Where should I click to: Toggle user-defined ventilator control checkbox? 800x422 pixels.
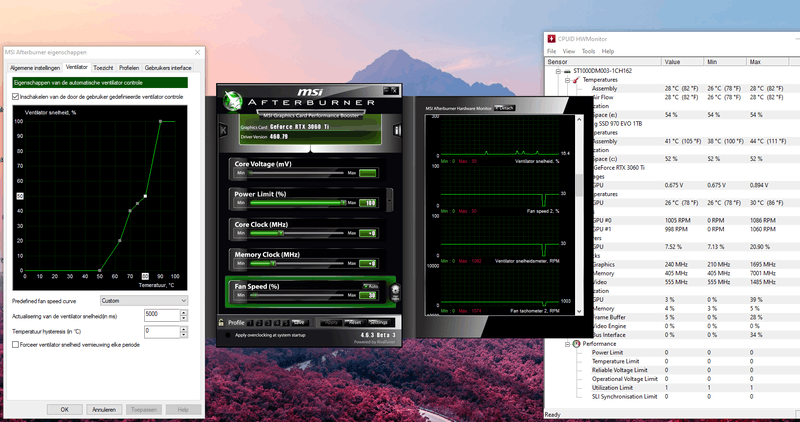[15, 96]
